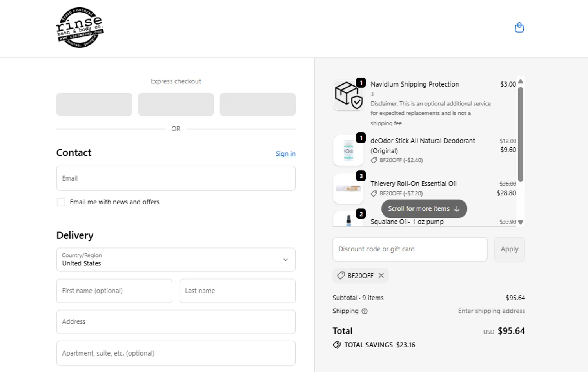
Task: Click the Thievery Roll-On tag discount icon
Action: click(374, 193)
